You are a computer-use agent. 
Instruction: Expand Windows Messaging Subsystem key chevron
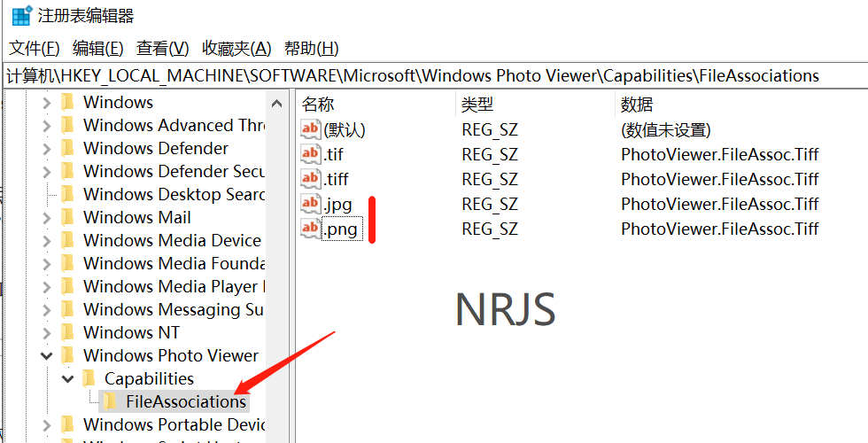tap(47, 309)
